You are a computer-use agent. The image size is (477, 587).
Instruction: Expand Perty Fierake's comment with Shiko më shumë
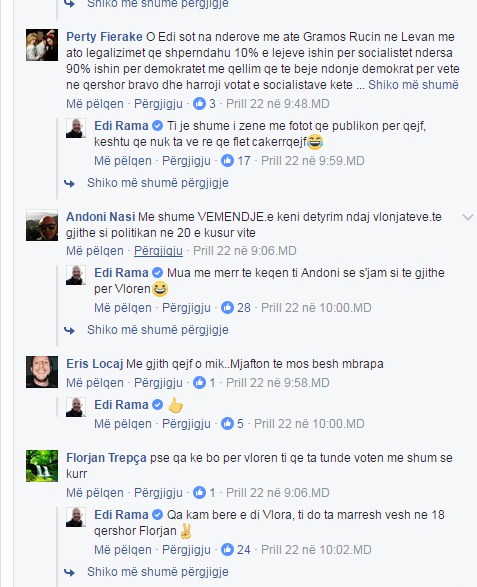pos(413,85)
